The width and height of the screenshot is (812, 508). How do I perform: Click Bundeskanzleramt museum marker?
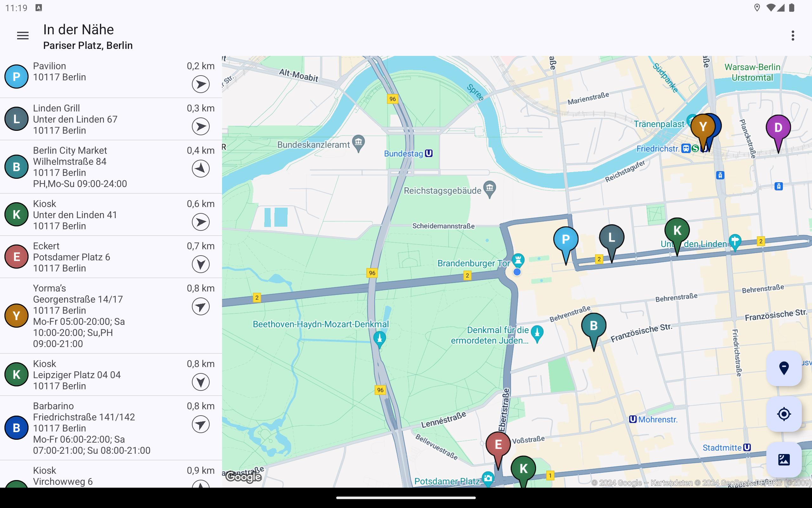click(358, 143)
